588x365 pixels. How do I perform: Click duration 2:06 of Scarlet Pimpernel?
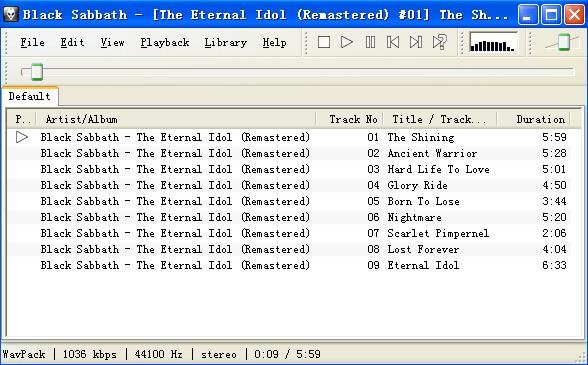click(554, 233)
